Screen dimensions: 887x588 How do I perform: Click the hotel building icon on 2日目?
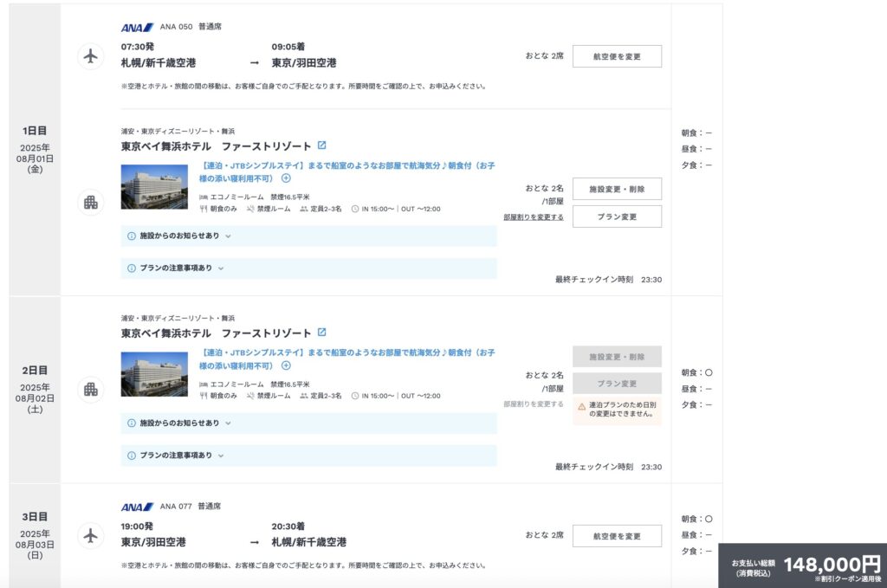tap(90, 389)
